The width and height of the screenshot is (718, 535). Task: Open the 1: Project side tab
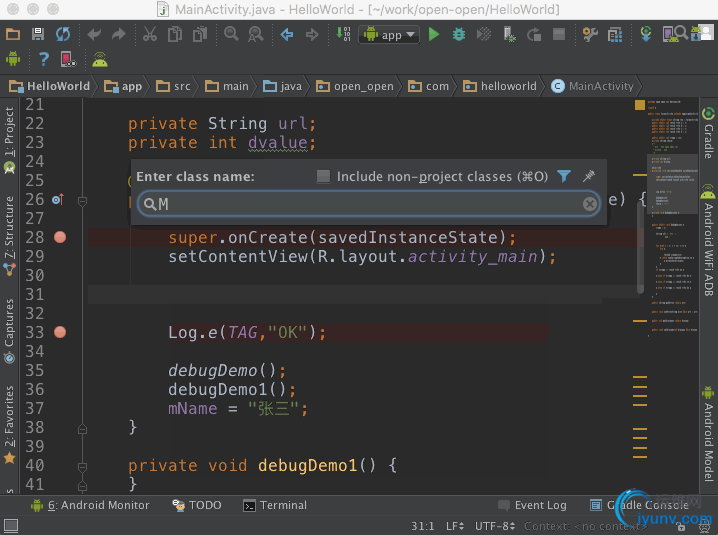click(9, 140)
